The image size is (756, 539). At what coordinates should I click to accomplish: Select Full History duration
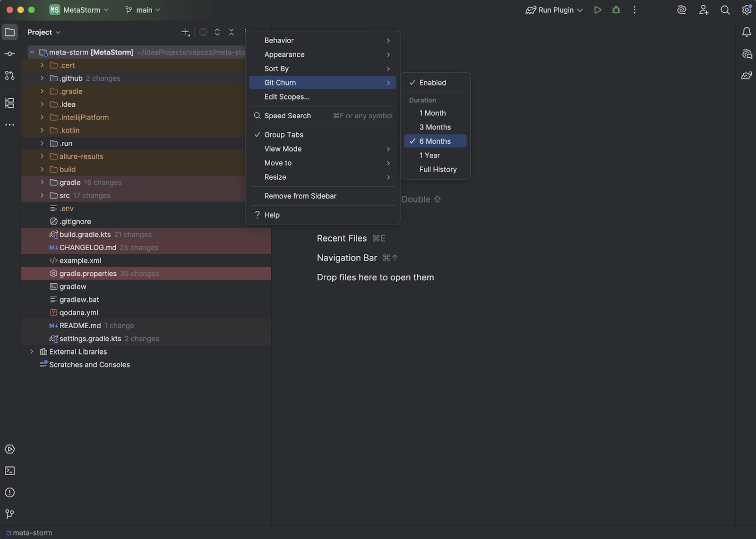coord(438,169)
